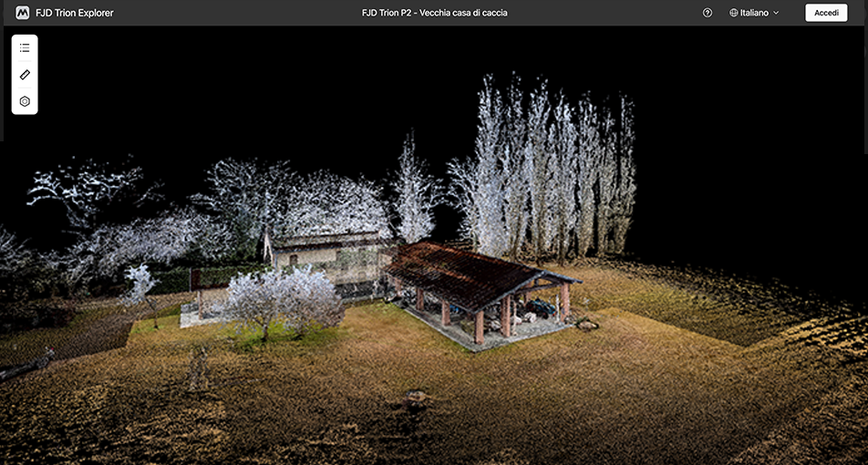Select the ruler measurement tool

pyautogui.click(x=25, y=75)
